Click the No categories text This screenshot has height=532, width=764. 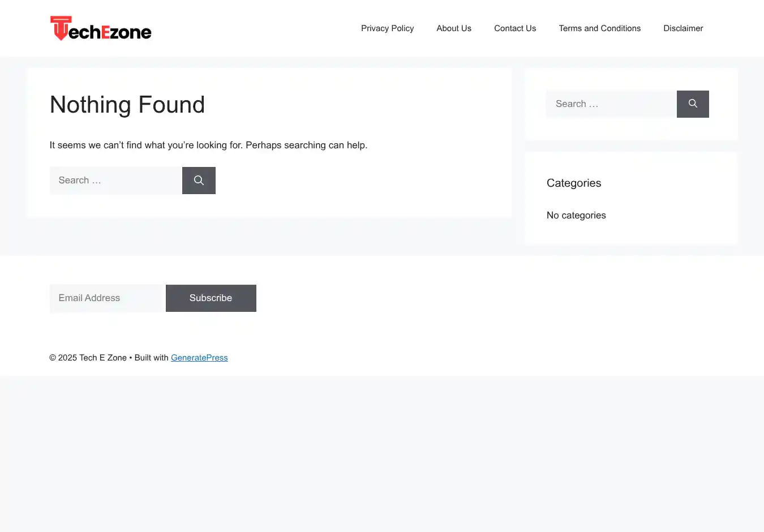click(576, 215)
